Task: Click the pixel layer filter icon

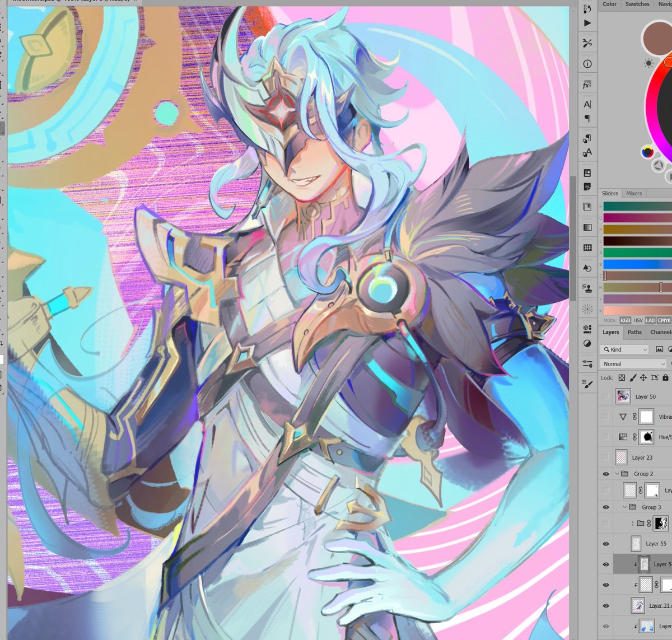Action: [x=659, y=349]
